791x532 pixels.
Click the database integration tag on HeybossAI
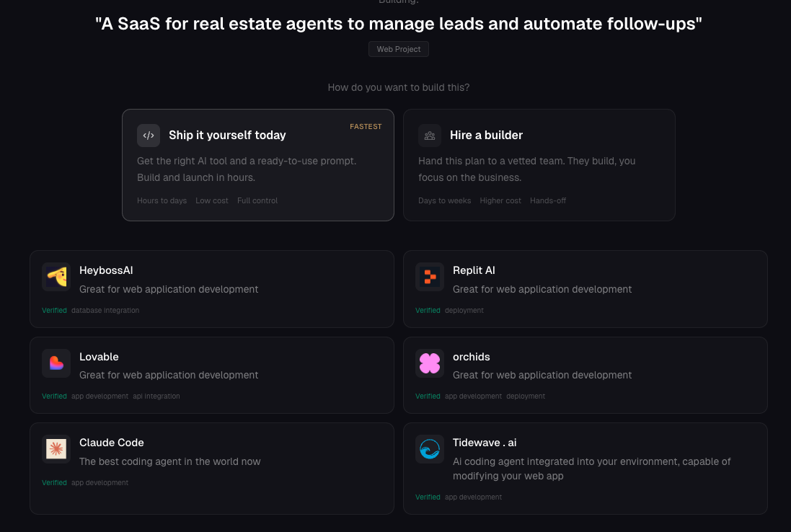105,311
